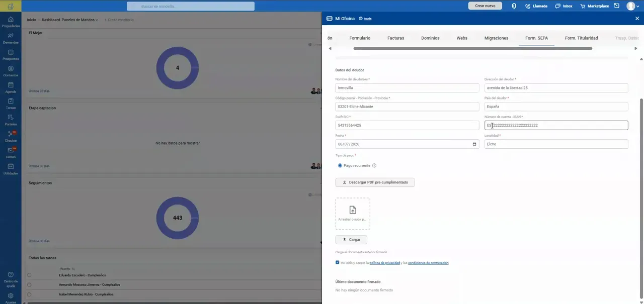Screen dimensions: 644x304
Task: Open the Fecha calendar date picker
Action: click(x=474, y=144)
